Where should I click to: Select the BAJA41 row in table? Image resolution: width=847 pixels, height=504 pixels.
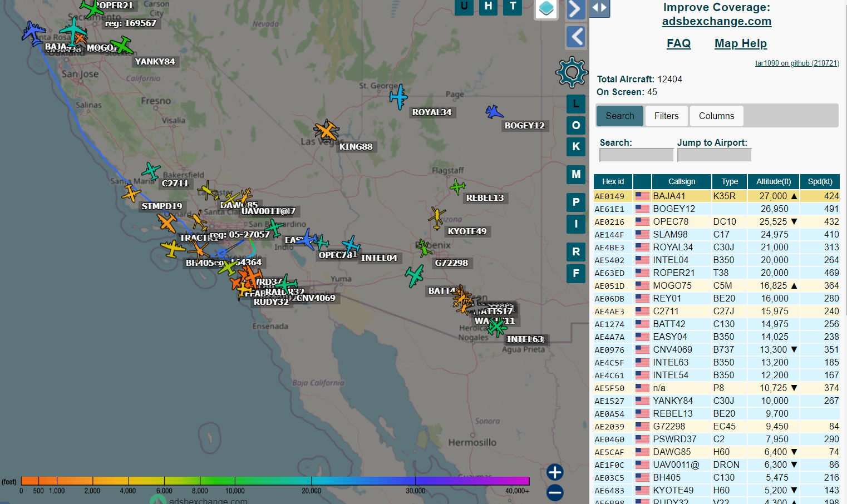pos(717,196)
